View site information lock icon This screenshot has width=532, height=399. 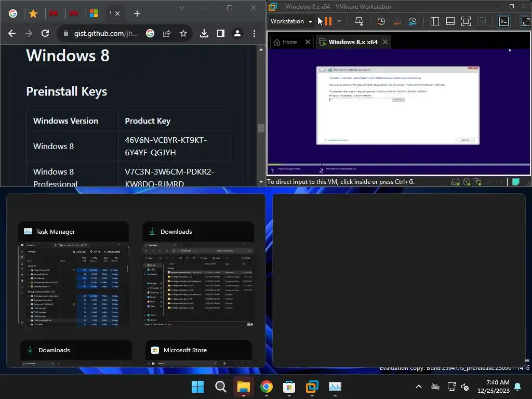[66, 33]
